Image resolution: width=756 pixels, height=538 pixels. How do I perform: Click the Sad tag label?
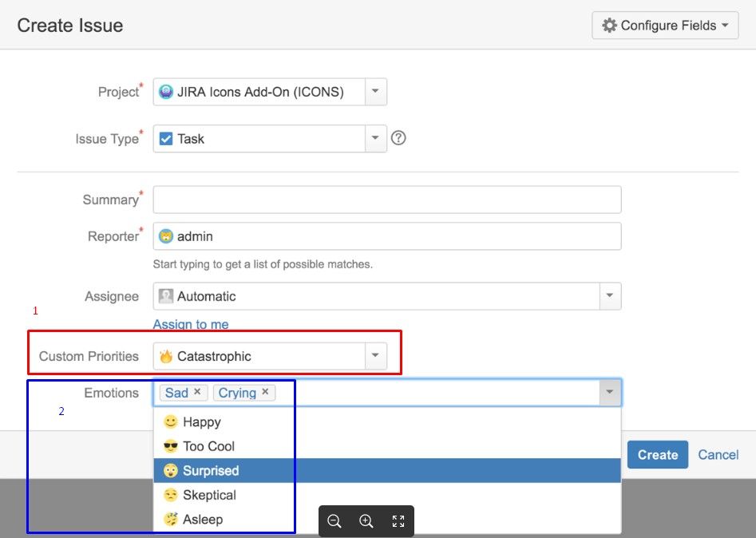176,393
